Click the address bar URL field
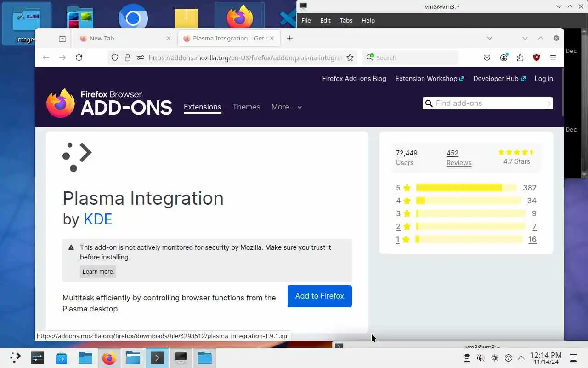Screen dimensions: 588x368 pyautogui.click(x=244, y=57)
